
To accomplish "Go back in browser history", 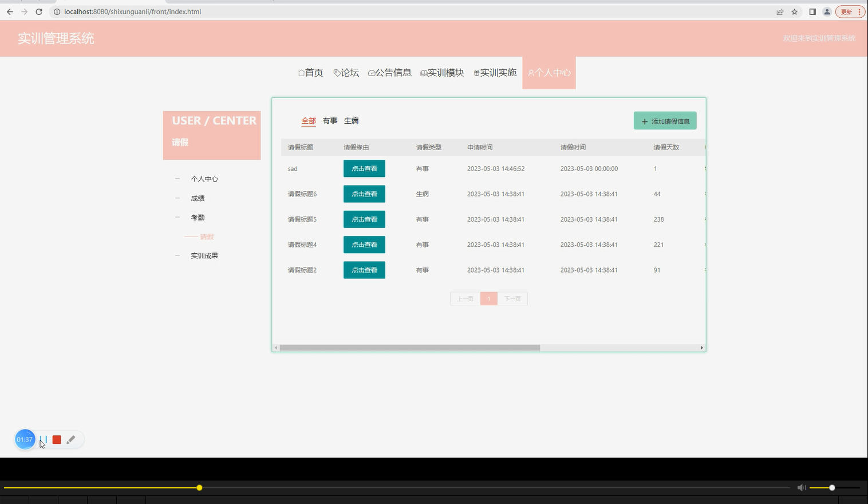I will 10,11.
